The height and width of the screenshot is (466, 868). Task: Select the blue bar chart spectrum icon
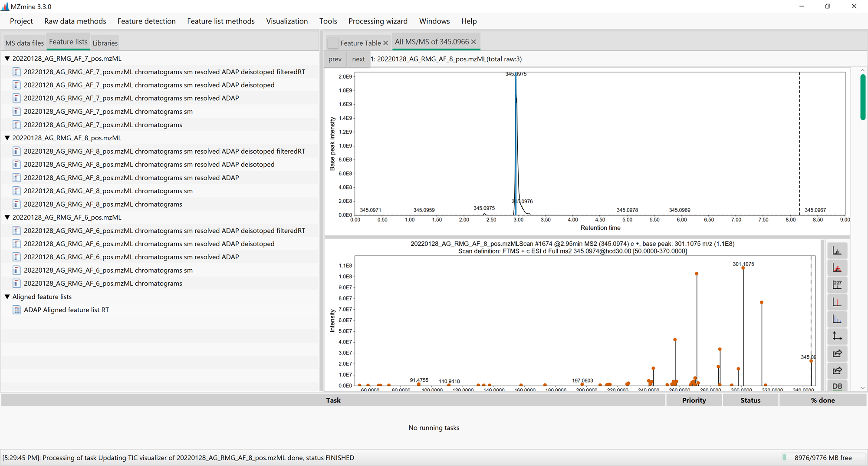click(x=837, y=319)
